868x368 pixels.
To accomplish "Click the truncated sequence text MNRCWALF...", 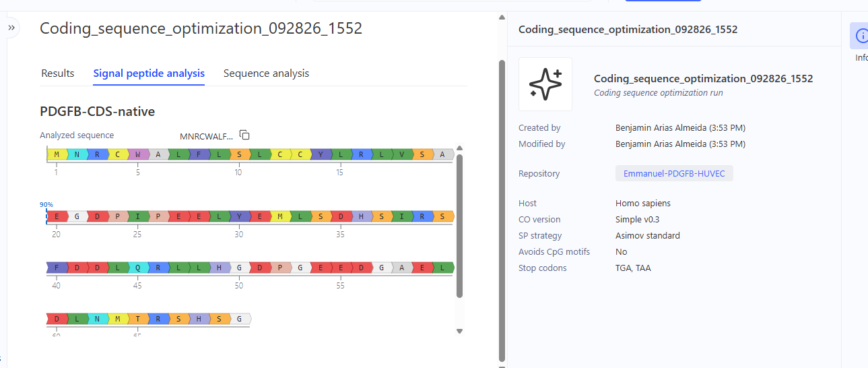I will tap(207, 136).
